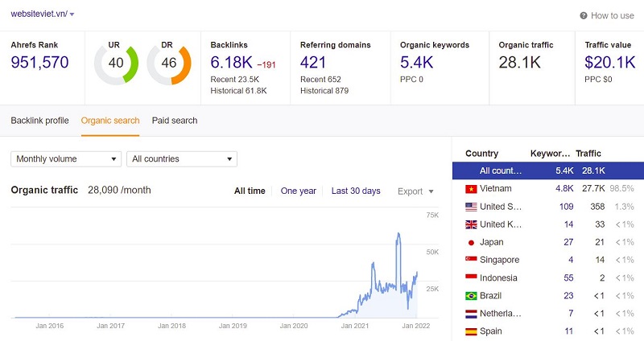The image size is (644, 341).
Task: Click the Vietnam traffic share 98.5%
Action: pos(621,188)
